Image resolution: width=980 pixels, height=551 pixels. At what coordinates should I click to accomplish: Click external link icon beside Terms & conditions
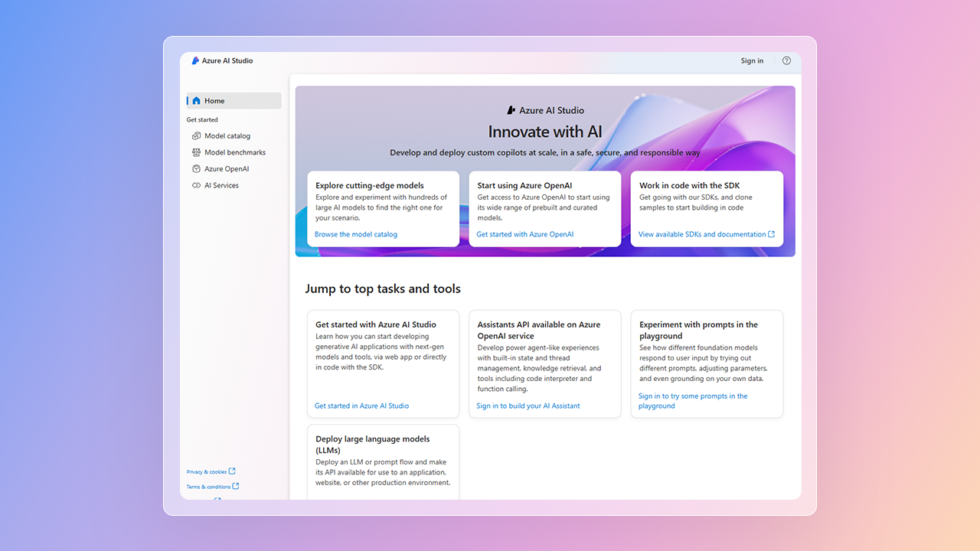[x=236, y=486]
